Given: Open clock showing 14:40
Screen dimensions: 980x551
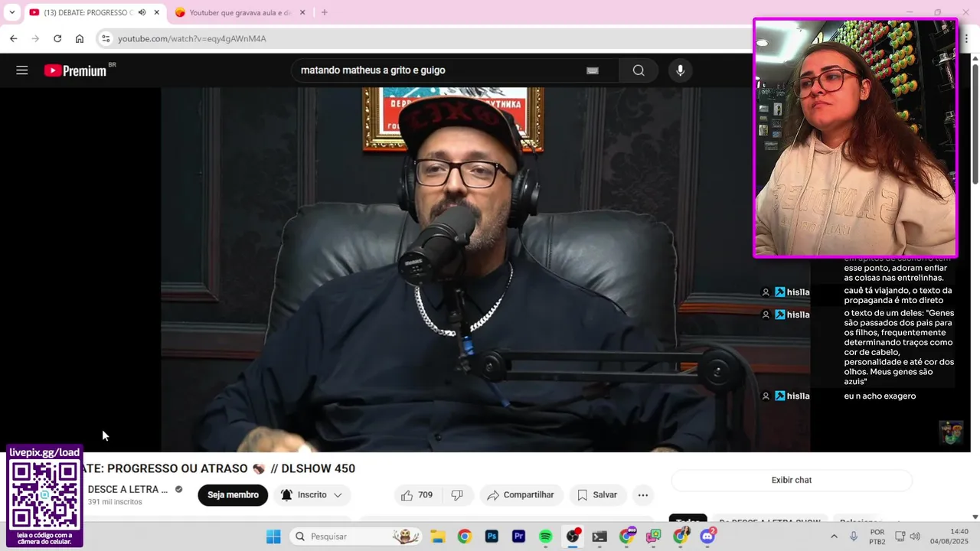Looking at the screenshot, I should point(949,536).
